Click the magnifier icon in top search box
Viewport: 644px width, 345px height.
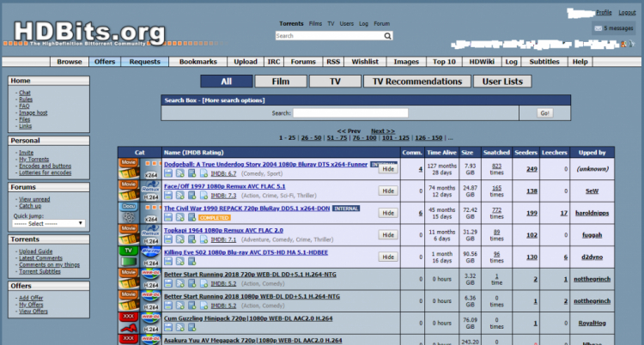click(387, 36)
